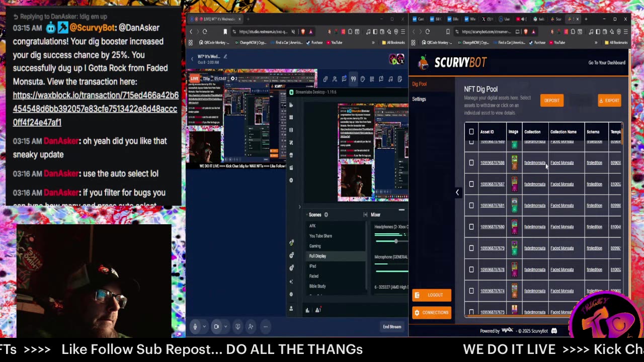Open All Bookmarks folder in ScurvyBot window
644x362 pixels.
click(x=616, y=43)
